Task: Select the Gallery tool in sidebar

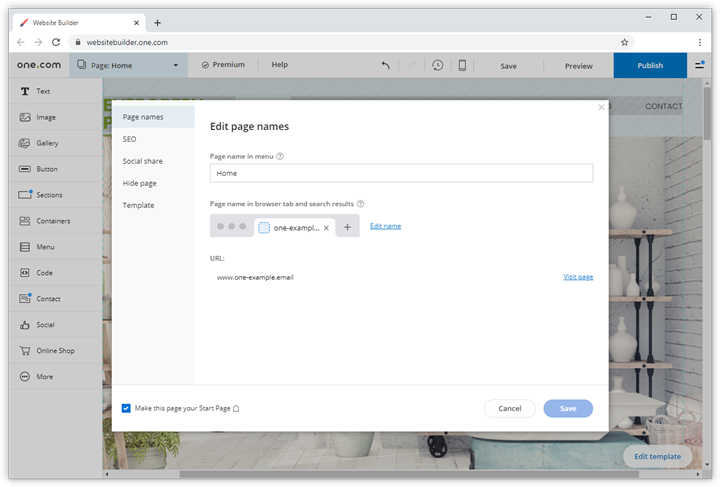Action: click(x=47, y=143)
